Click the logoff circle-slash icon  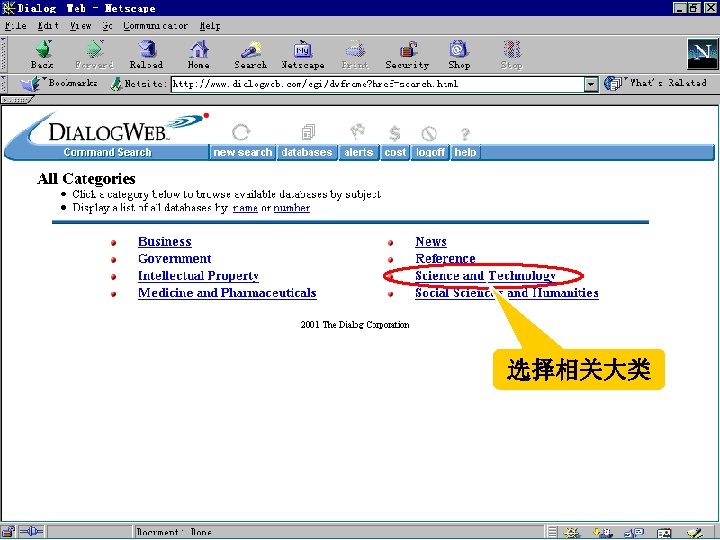[x=429, y=134]
